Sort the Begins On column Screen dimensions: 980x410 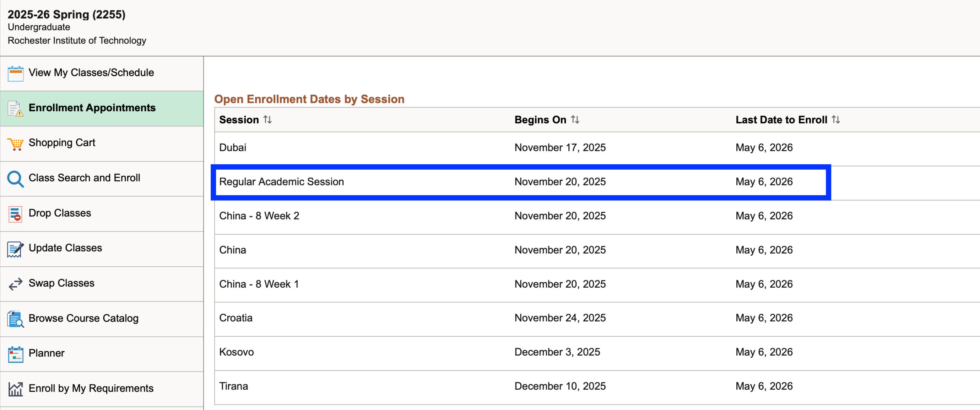pyautogui.click(x=575, y=119)
